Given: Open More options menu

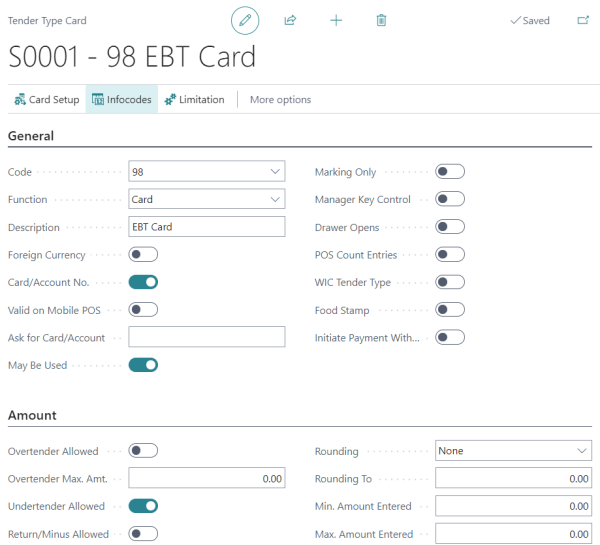Looking at the screenshot, I should 280,100.
